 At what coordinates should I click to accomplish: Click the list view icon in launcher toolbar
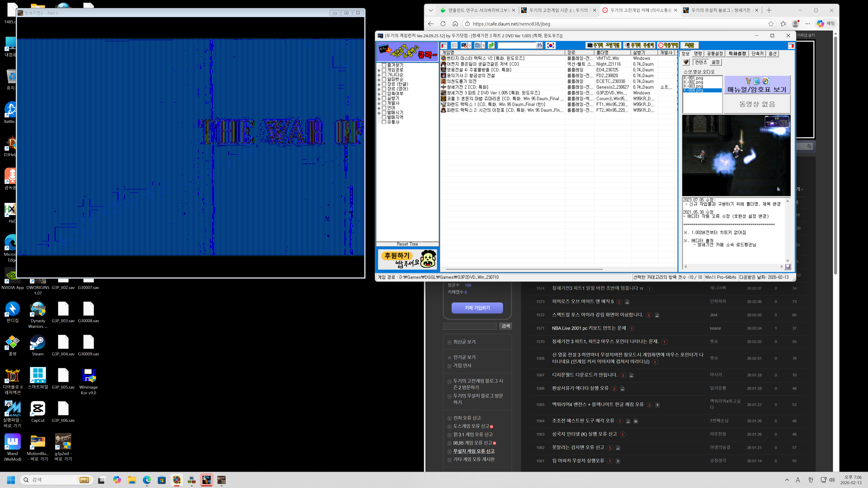[x=454, y=45]
